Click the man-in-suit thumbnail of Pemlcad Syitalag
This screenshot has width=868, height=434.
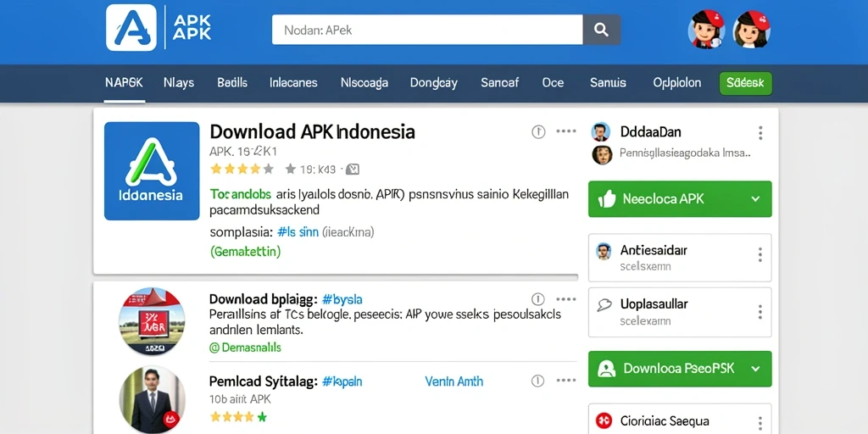152,400
